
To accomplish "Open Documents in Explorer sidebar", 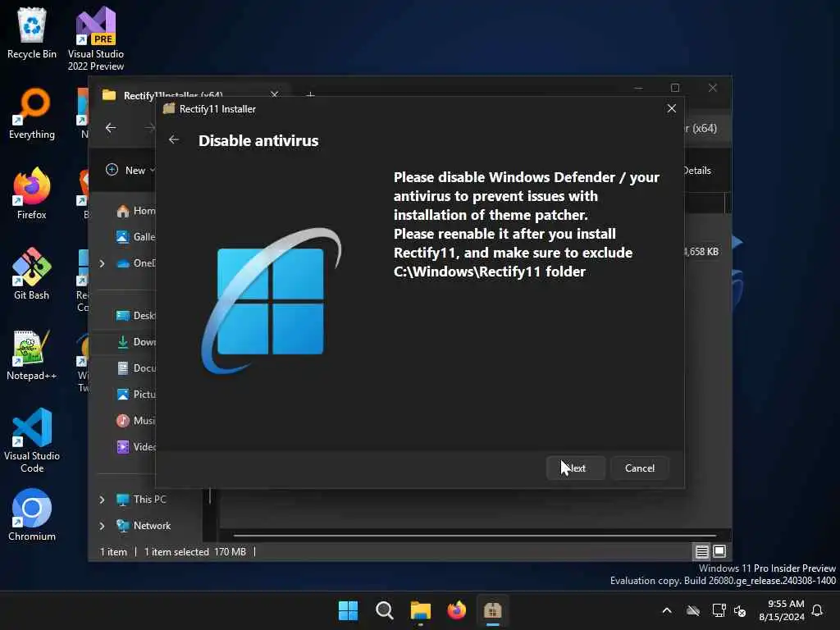I will [x=136, y=368].
